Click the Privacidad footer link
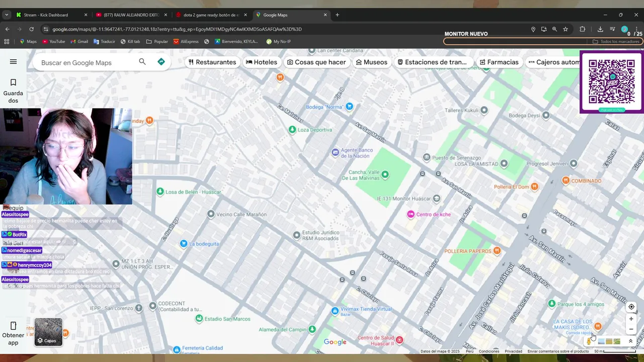This screenshot has height=362, width=644. point(513,351)
